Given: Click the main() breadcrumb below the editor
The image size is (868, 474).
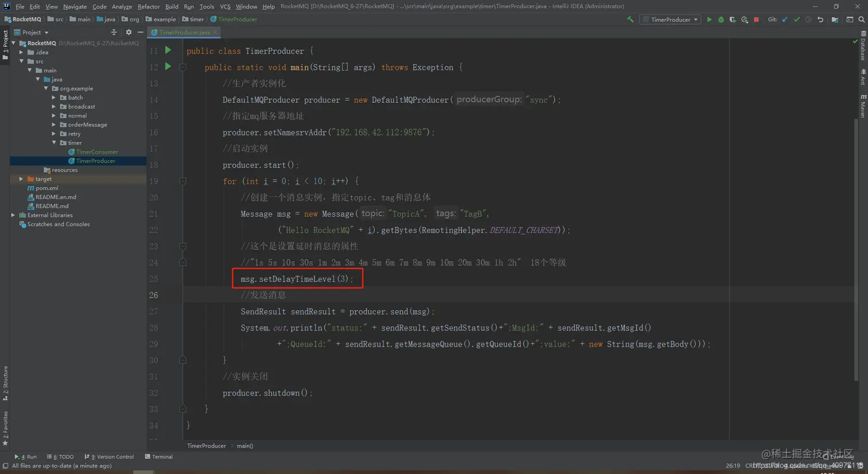Looking at the screenshot, I should point(245,446).
